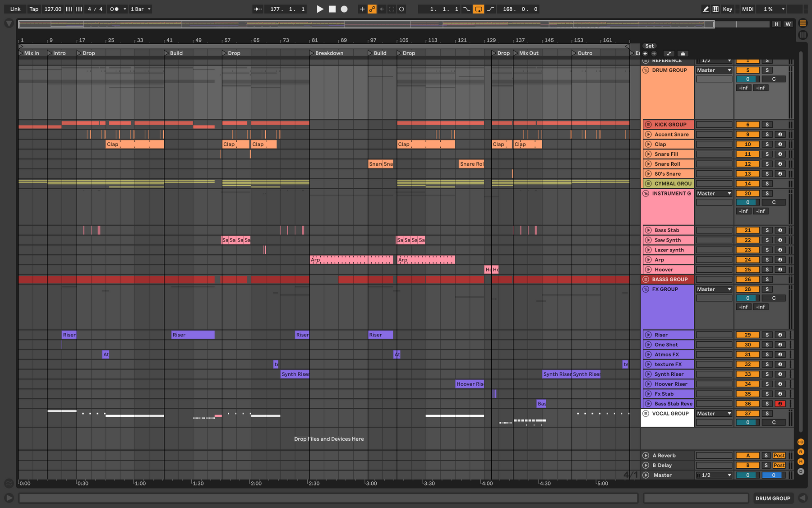812x508 pixels.
Task: Click the Link button
Action: click(x=15, y=9)
